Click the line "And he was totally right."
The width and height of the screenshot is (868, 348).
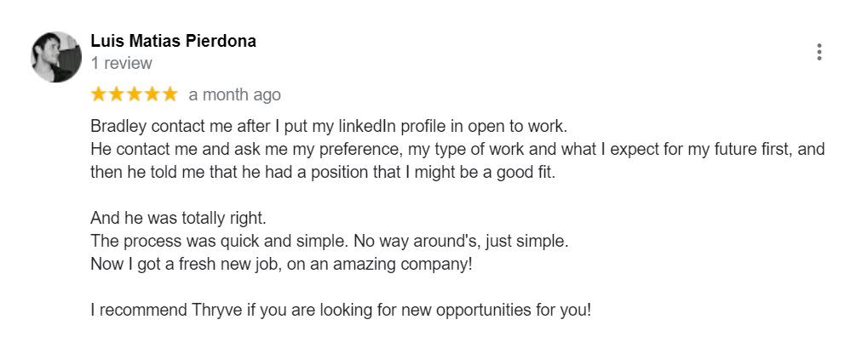[178, 218]
